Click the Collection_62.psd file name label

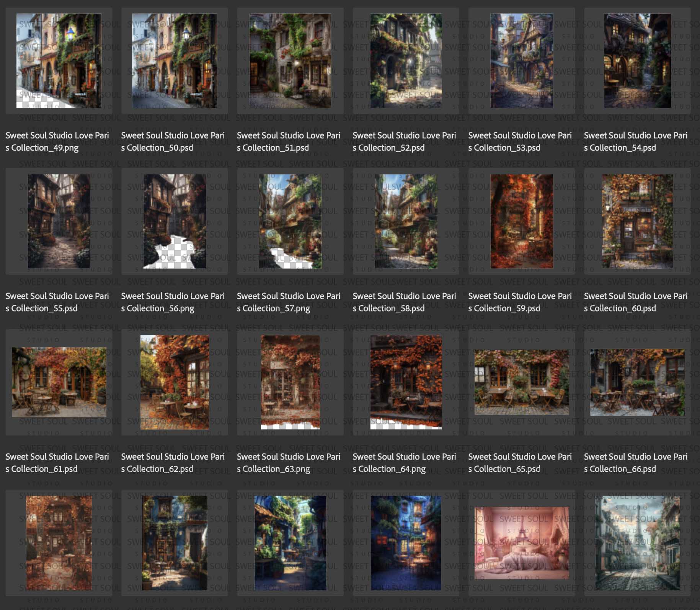[x=173, y=463]
